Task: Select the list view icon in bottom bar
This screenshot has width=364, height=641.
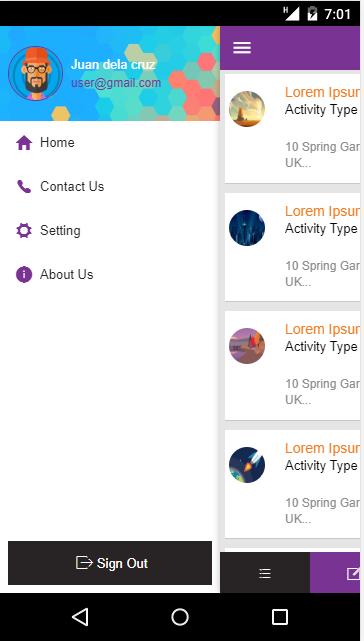Action: (x=265, y=574)
